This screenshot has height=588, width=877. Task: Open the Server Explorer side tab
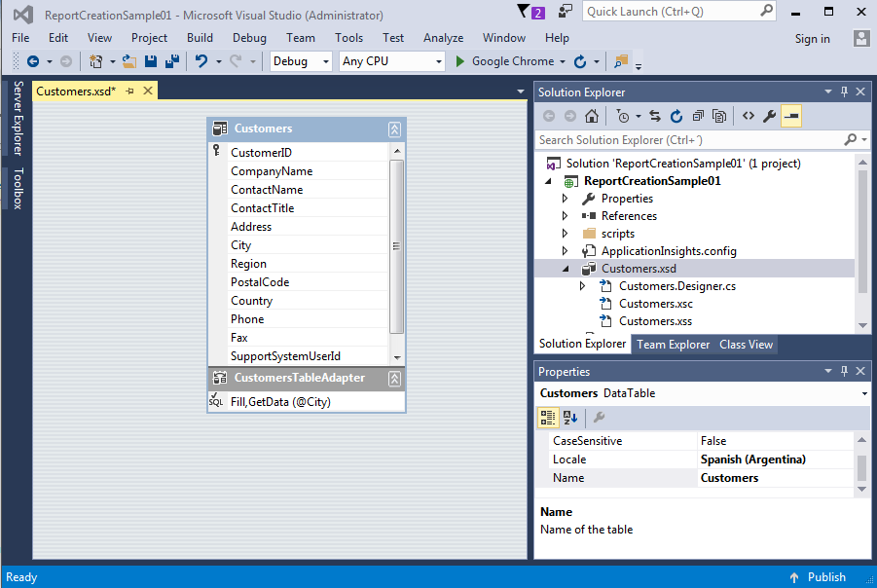coord(18,118)
